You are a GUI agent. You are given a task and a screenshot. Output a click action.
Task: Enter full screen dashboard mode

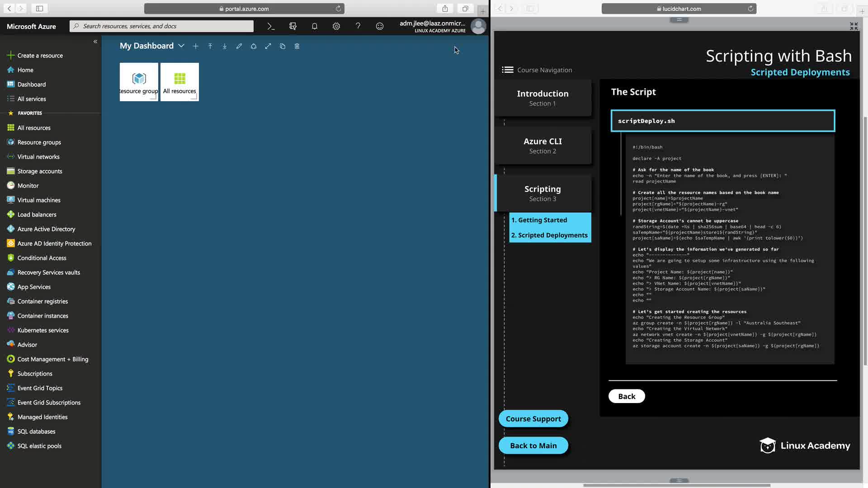pyautogui.click(x=268, y=46)
